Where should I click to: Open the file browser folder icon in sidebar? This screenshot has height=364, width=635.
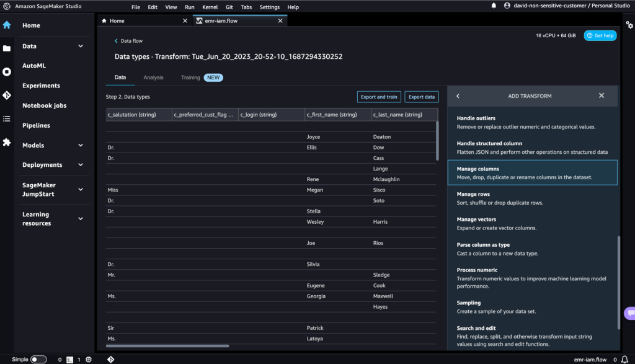tap(7, 48)
